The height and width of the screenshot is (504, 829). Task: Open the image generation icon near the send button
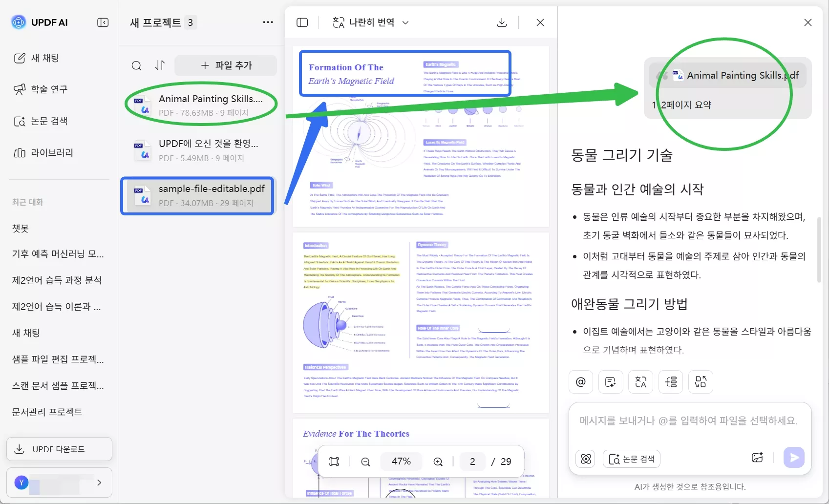click(758, 458)
